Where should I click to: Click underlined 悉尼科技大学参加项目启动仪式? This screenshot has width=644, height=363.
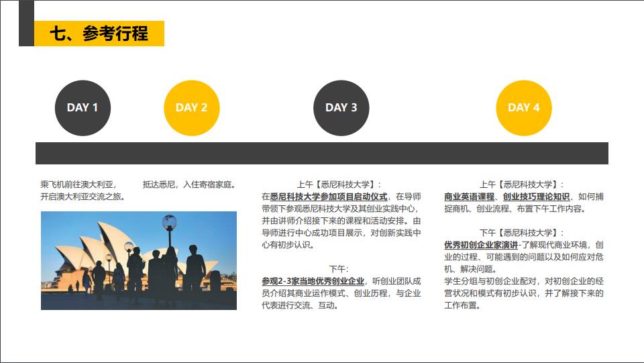click(329, 197)
